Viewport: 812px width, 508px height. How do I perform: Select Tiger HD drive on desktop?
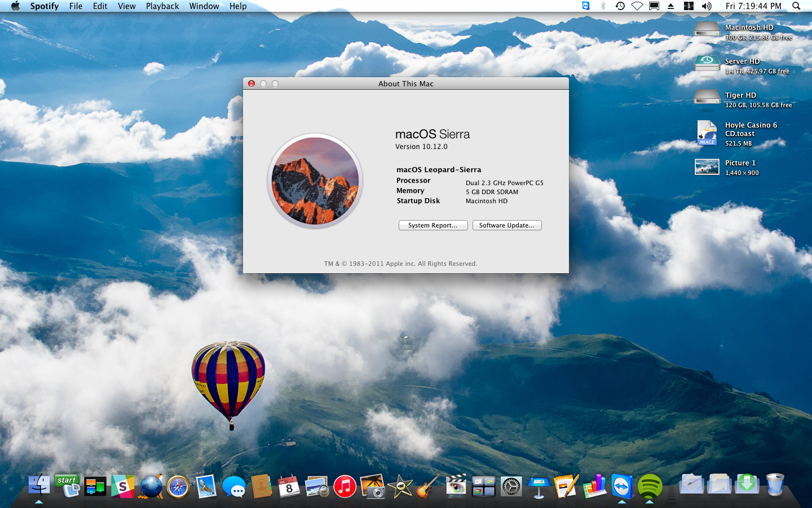point(707,97)
